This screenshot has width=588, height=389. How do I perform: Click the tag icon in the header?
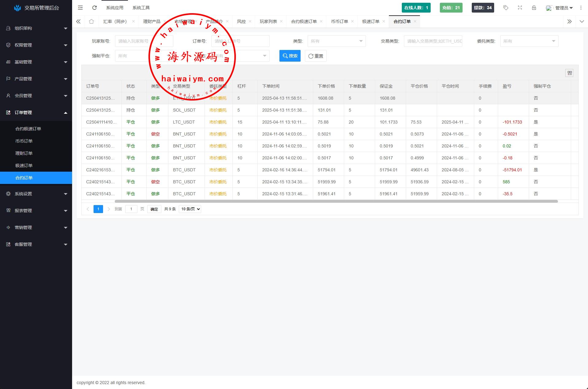pos(506,8)
